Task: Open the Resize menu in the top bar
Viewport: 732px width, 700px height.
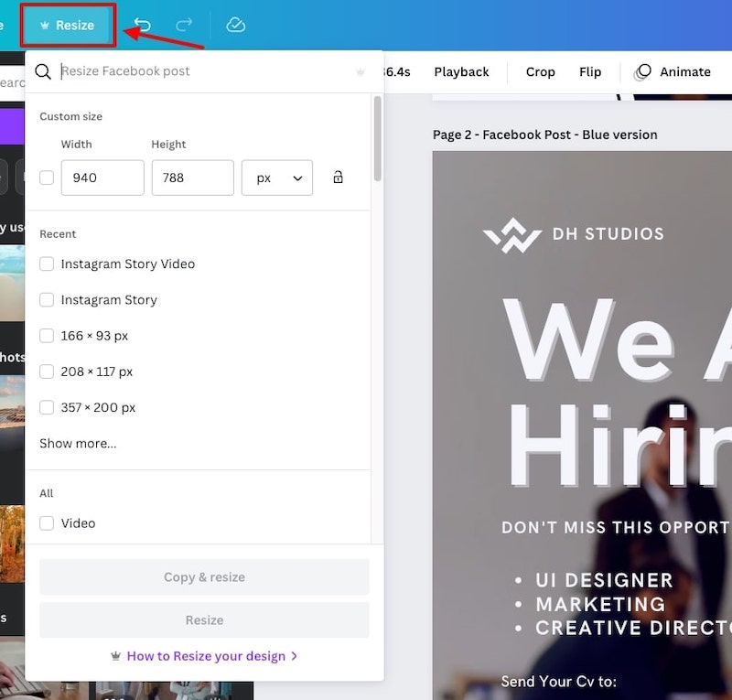Action: (x=68, y=26)
